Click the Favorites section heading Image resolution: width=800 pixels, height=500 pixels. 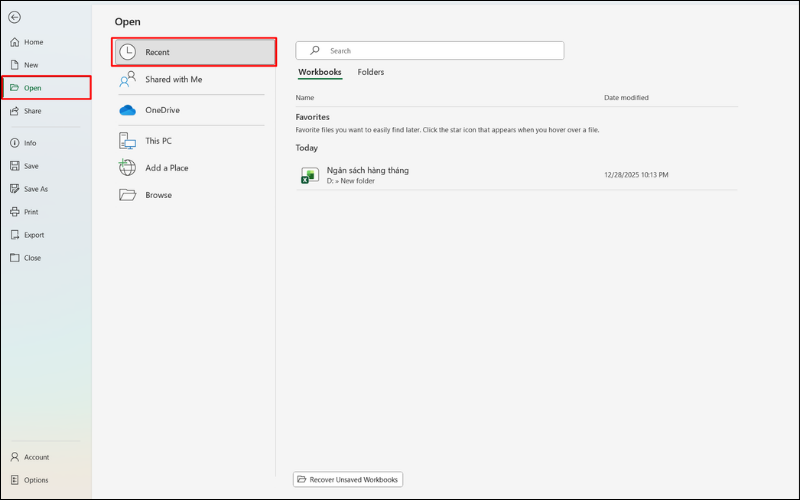point(312,117)
